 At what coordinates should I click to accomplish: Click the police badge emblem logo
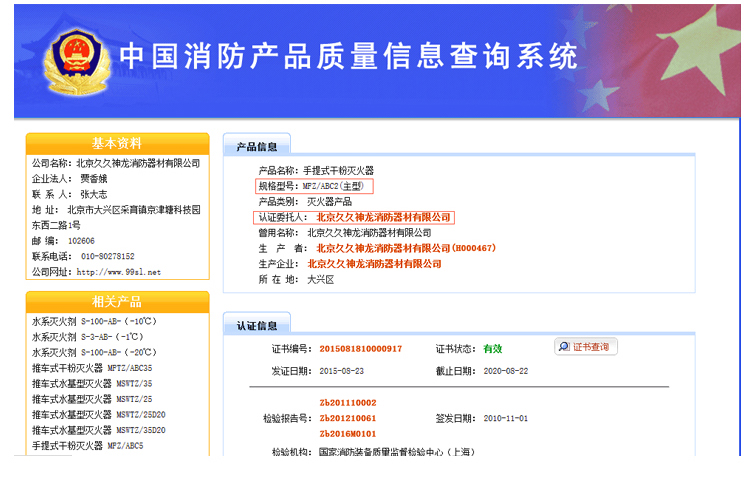[77, 62]
